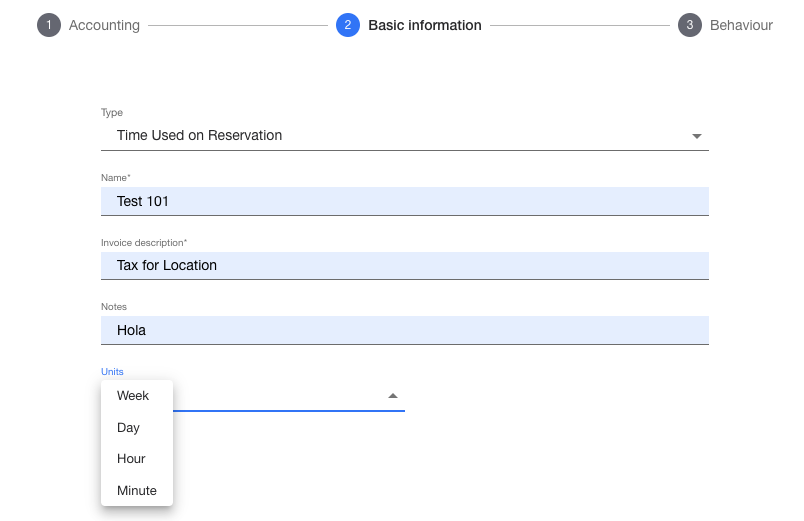Click the Type field label
The height and width of the screenshot is (521, 804).
point(112,112)
